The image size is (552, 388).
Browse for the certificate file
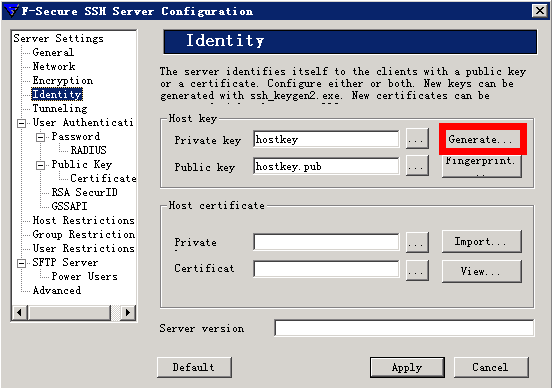coord(417,270)
